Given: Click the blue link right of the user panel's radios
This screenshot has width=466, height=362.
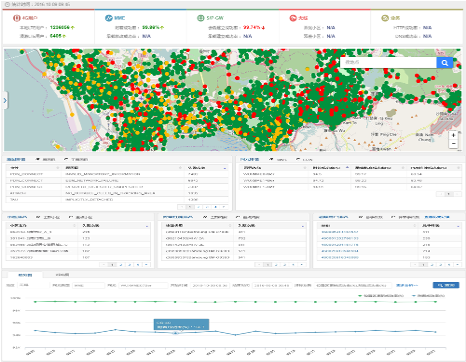Looking at the screenshot, I should 437,217.
